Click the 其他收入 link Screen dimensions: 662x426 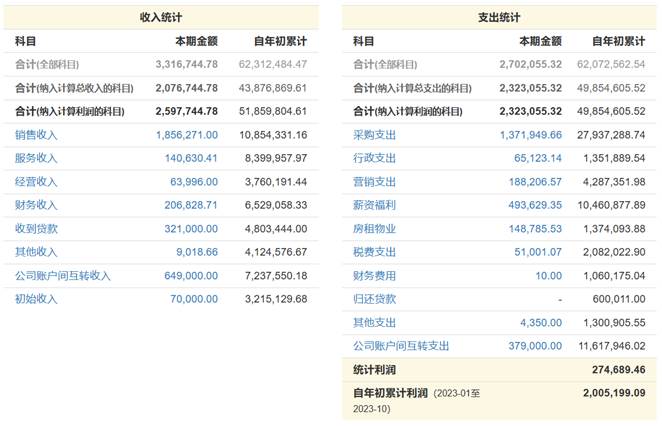36,252
